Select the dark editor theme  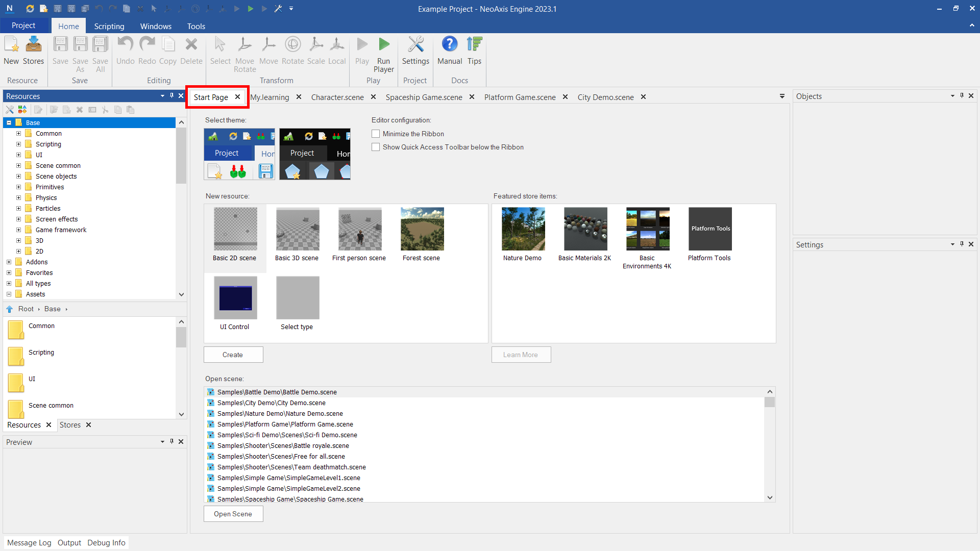click(x=314, y=154)
